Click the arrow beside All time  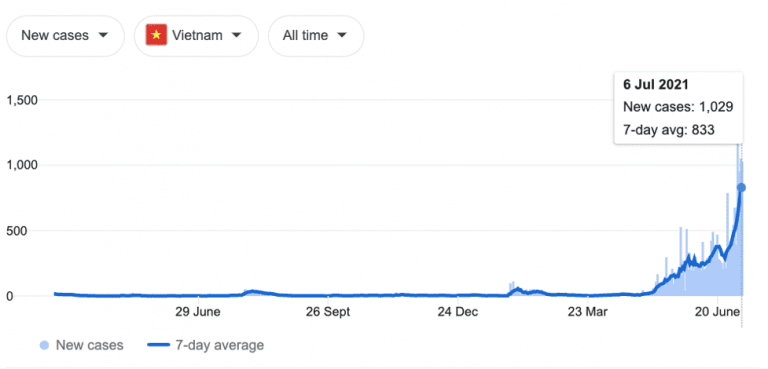point(342,36)
